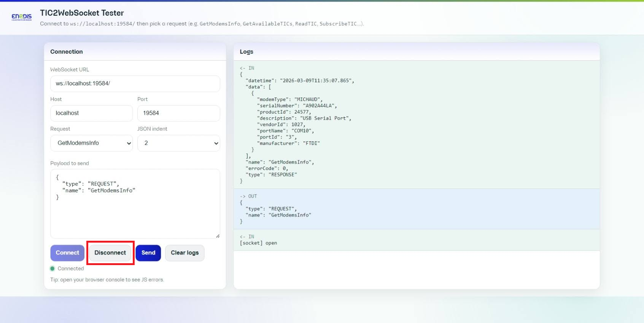Click the Logs panel heading

pyautogui.click(x=246, y=52)
